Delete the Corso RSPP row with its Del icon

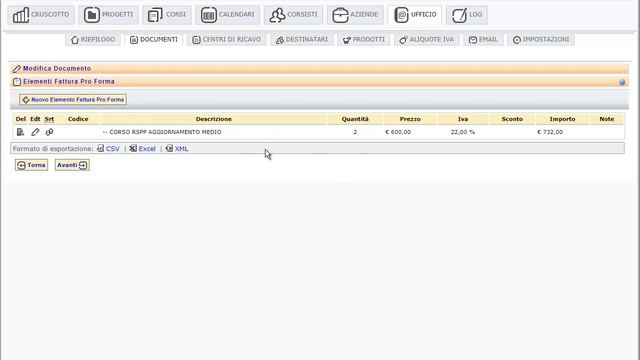click(x=20, y=132)
